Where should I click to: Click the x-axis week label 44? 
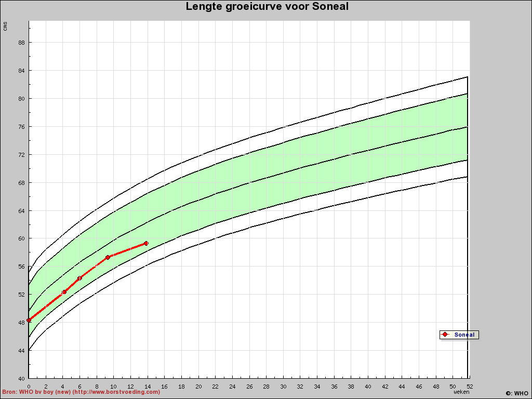402,387
